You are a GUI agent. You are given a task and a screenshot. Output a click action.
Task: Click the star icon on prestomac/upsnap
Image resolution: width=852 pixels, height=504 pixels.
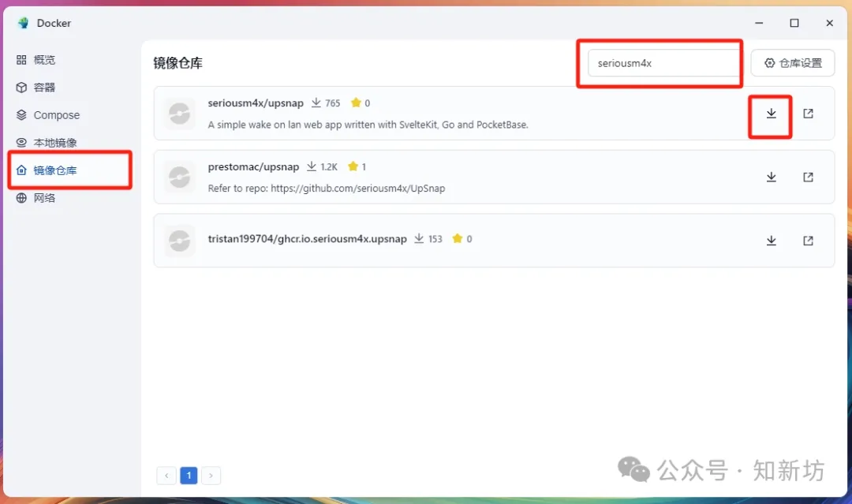click(353, 166)
